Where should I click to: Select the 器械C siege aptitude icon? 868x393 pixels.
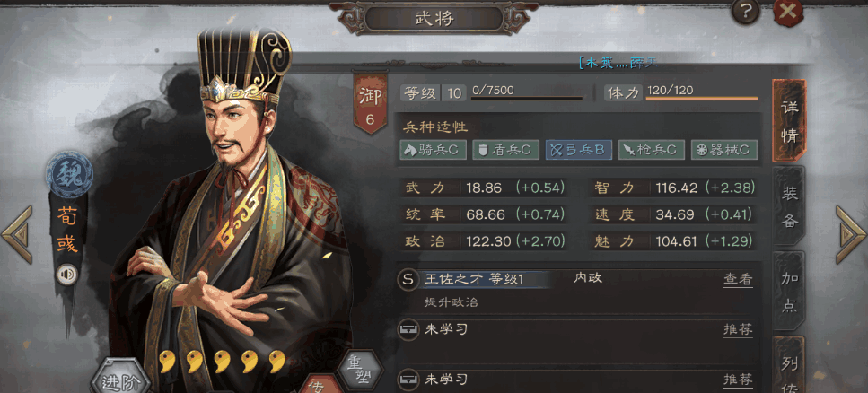(724, 150)
